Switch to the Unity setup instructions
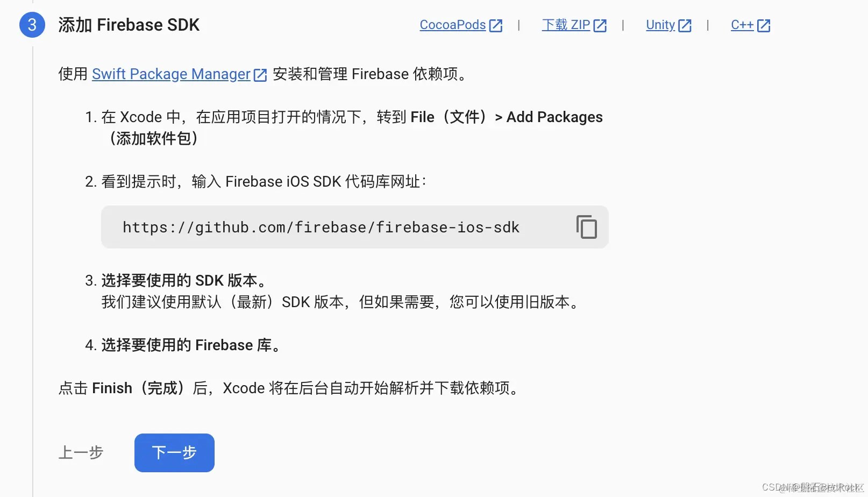 coord(660,25)
